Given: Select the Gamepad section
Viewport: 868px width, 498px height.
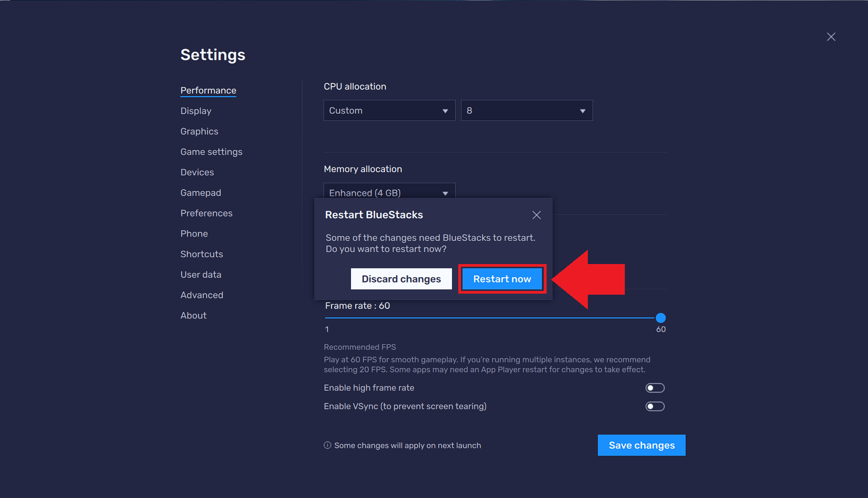Looking at the screenshot, I should pyautogui.click(x=201, y=193).
